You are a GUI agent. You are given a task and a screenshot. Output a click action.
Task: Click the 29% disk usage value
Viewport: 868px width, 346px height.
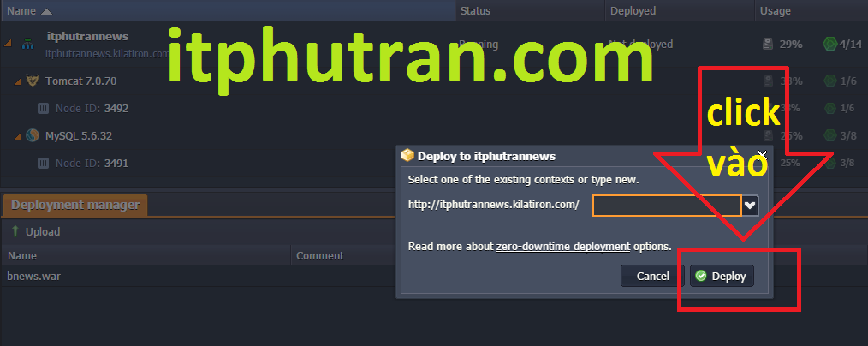tap(791, 44)
